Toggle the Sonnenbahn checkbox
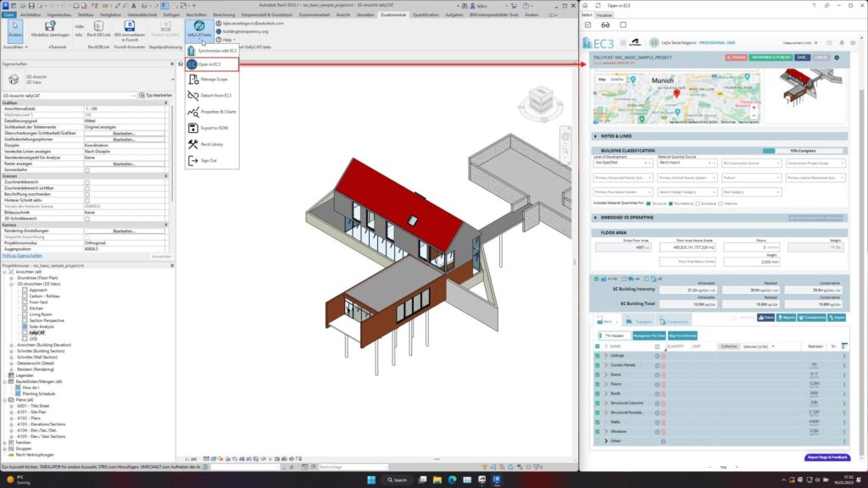Screen dimensions: 868x488 coord(87,169)
